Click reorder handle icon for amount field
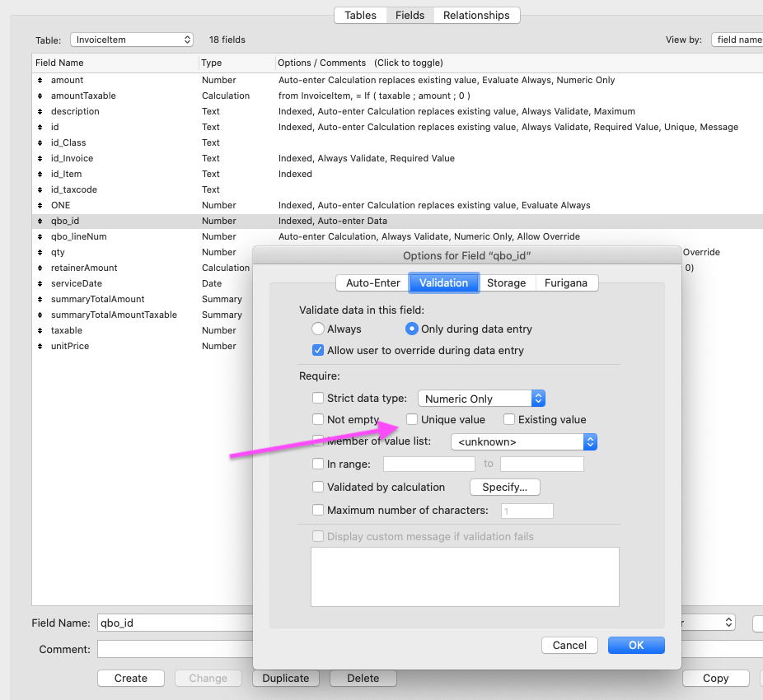Viewport: 763px width, 700px height. coord(40,80)
